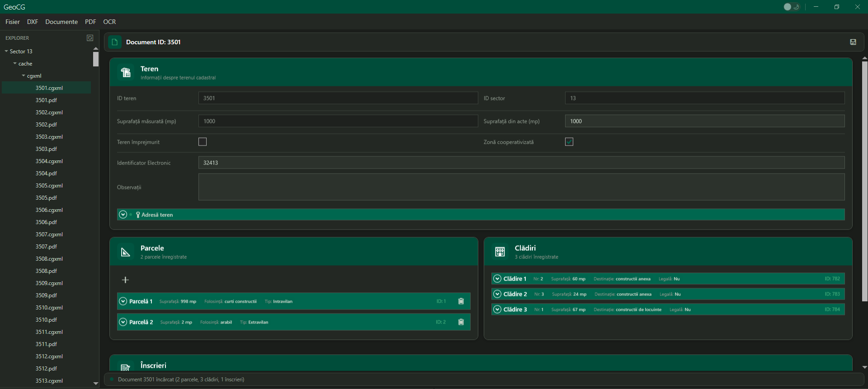
Task: Collapse the cache folder node
Action: pos(15,64)
